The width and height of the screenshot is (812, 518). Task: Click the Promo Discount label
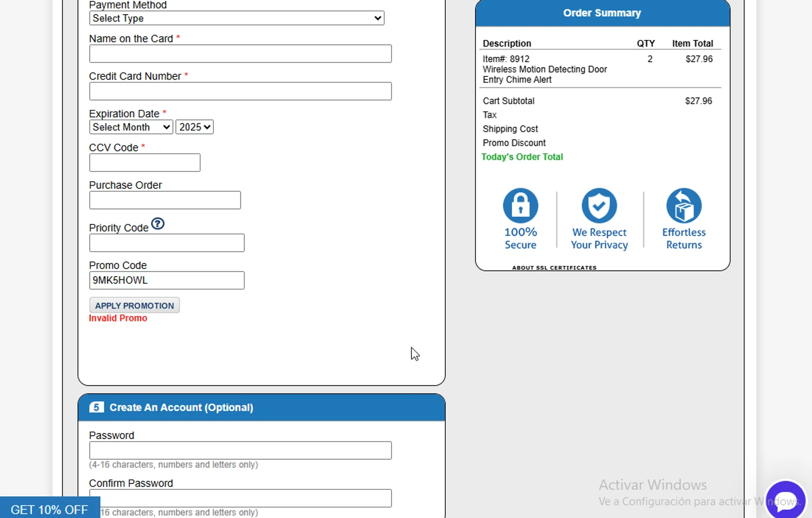[514, 143]
